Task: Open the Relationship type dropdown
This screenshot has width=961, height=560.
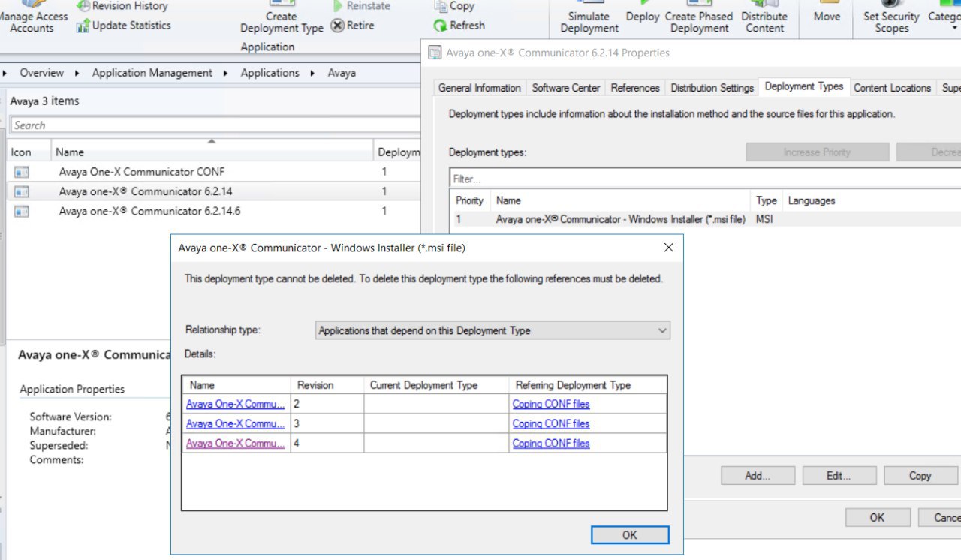Action: 493,330
